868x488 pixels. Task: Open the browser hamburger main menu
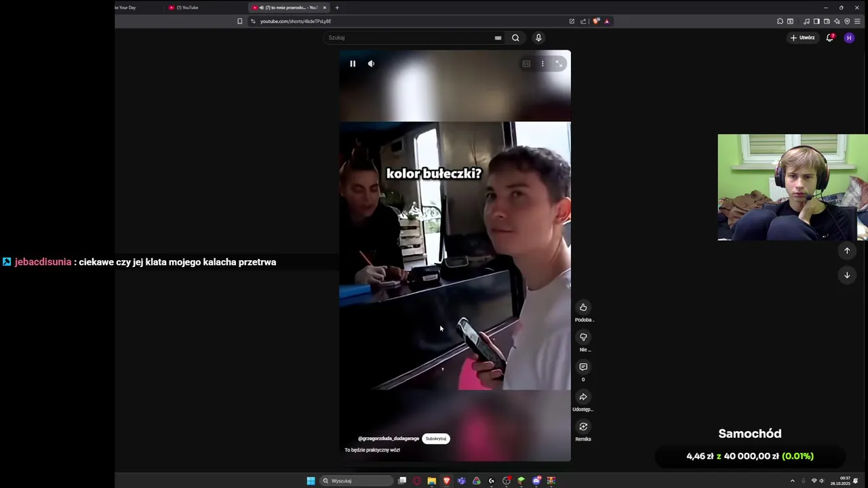tap(858, 21)
